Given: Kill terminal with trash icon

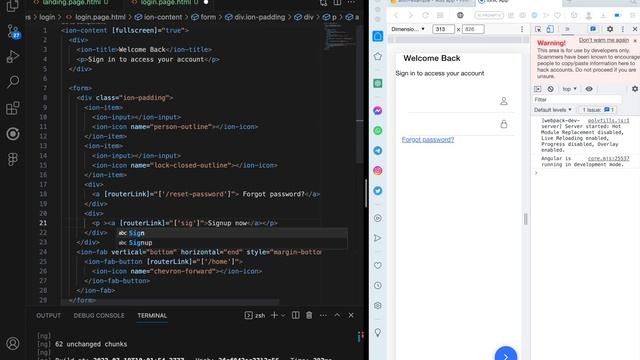Looking at the screenshot, I should (x=309, y=315).
